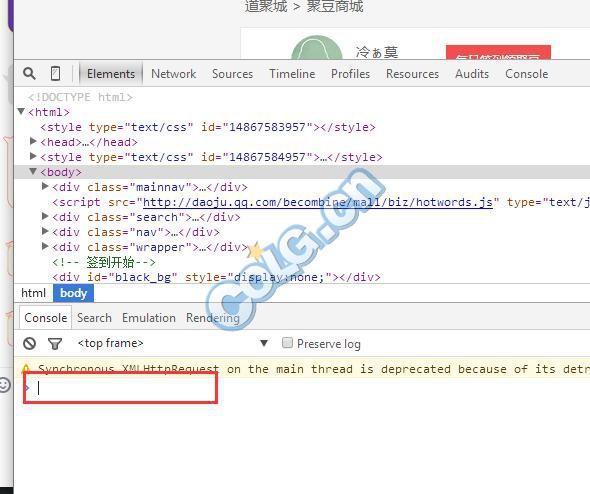Open the Timeline tab

[292, 74]
